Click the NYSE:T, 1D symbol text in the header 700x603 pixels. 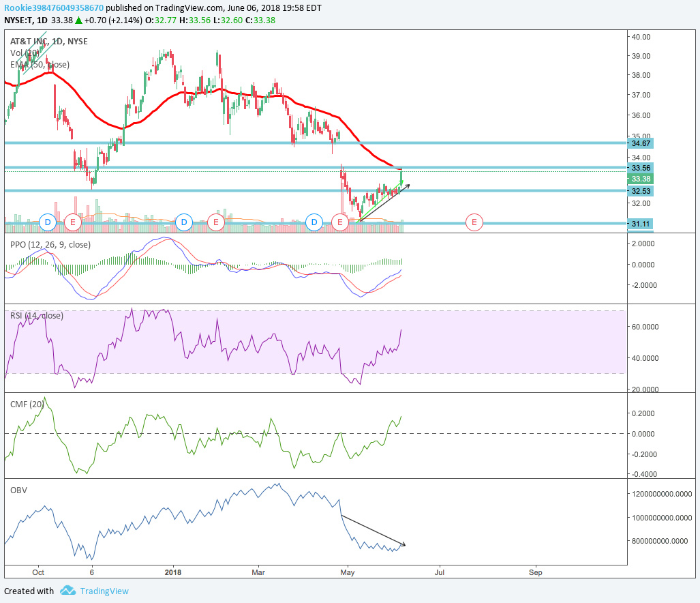(26, 20)
